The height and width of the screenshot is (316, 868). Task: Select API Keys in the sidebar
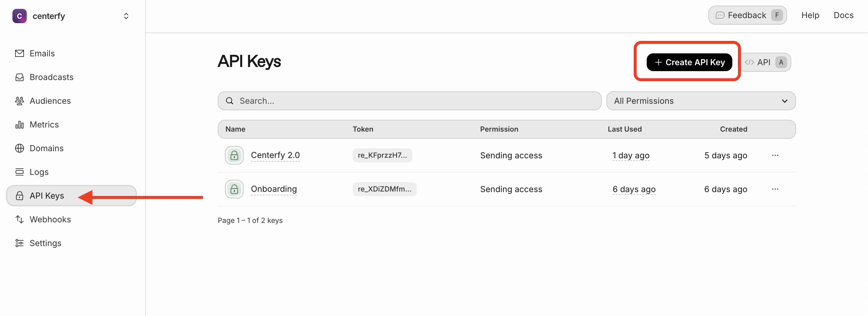(47, 196)
